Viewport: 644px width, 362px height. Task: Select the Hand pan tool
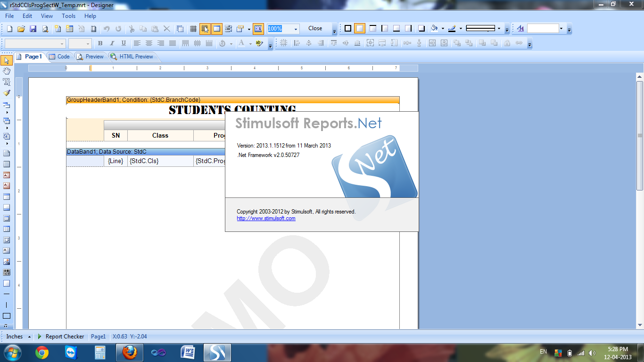[x=7, y=71]
